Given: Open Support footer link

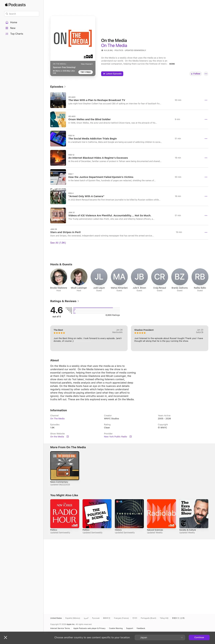Looking at the screenshot, I should coord(130,628).
